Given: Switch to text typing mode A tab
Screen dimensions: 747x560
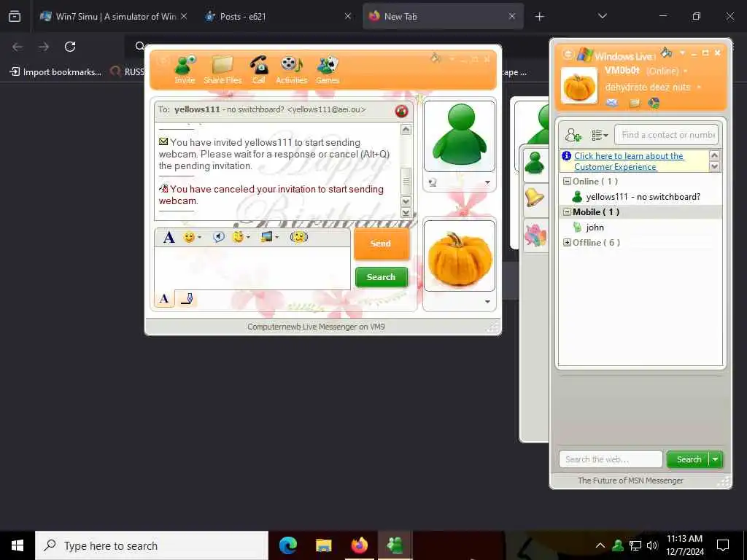Looking at the screenshot, I should 164,298.
